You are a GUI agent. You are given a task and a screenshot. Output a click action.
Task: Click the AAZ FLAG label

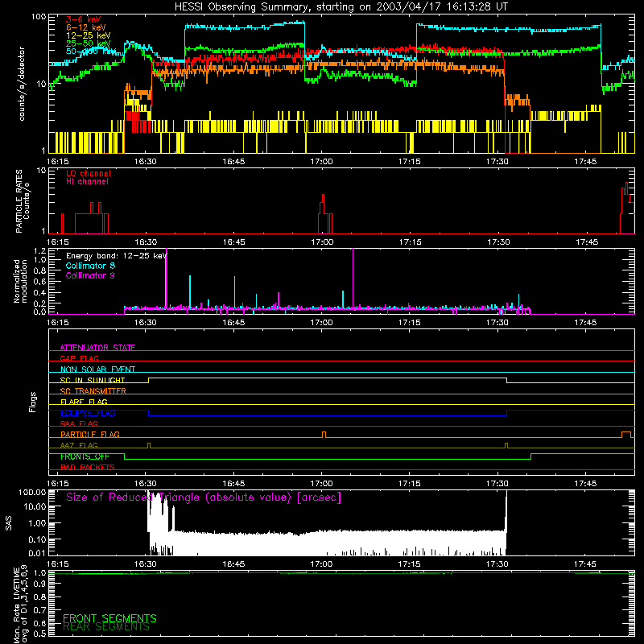coord(79,445)
